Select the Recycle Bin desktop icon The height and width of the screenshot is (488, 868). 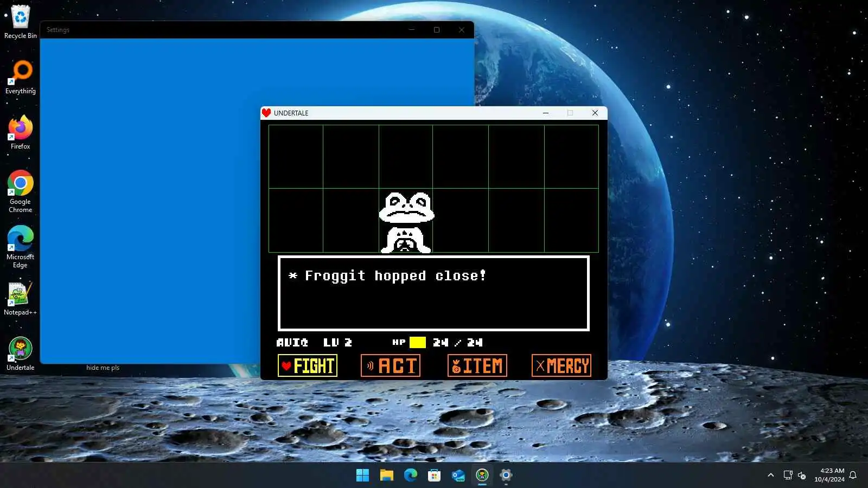point(21,22)
